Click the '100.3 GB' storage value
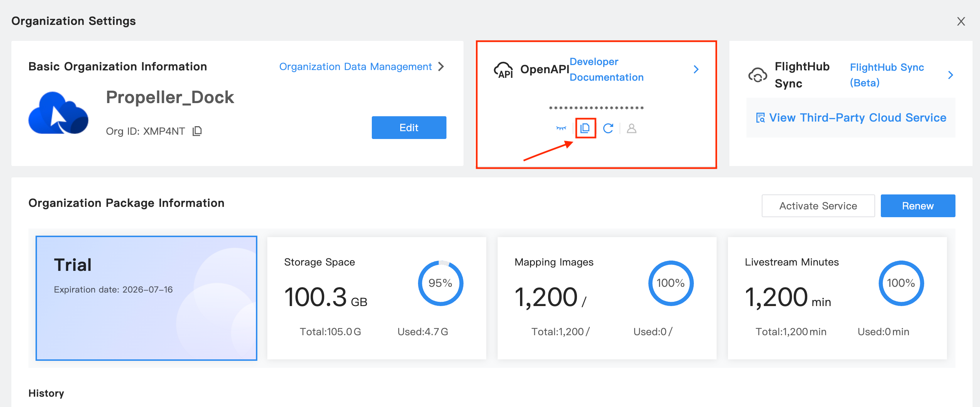Viewport: 980px width, 407px height. 326,297
